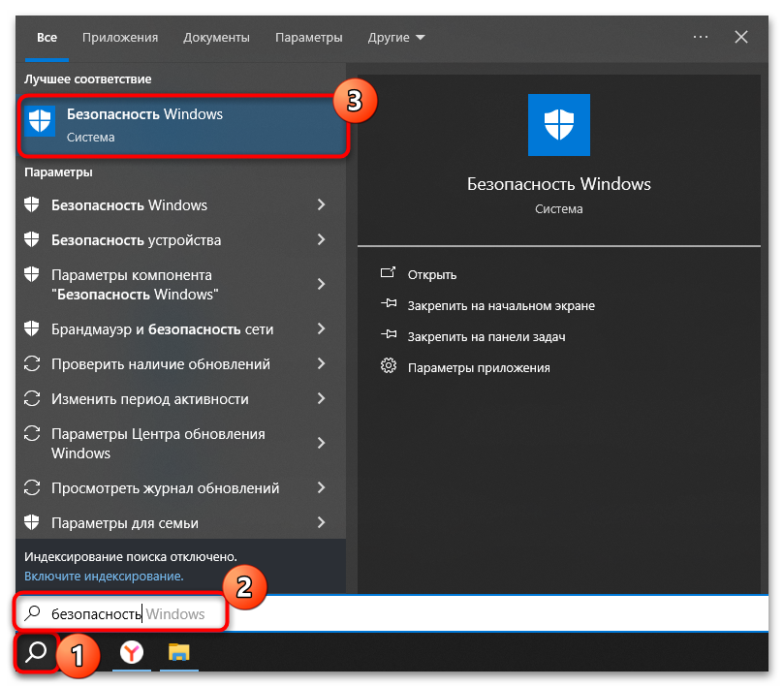Screen dimensions: 784x687
Task: Click the Безопасность устройства shield icon
Action: click(30, 239)
